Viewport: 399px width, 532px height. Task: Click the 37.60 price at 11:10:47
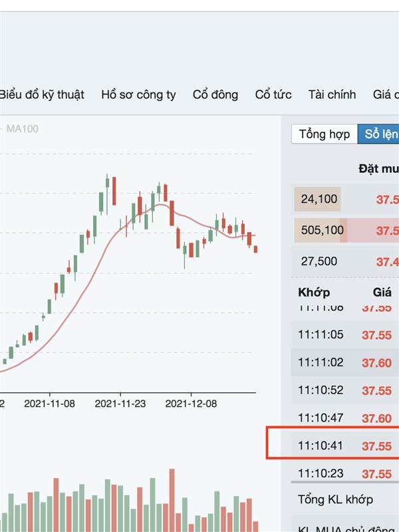click(376, 418)
